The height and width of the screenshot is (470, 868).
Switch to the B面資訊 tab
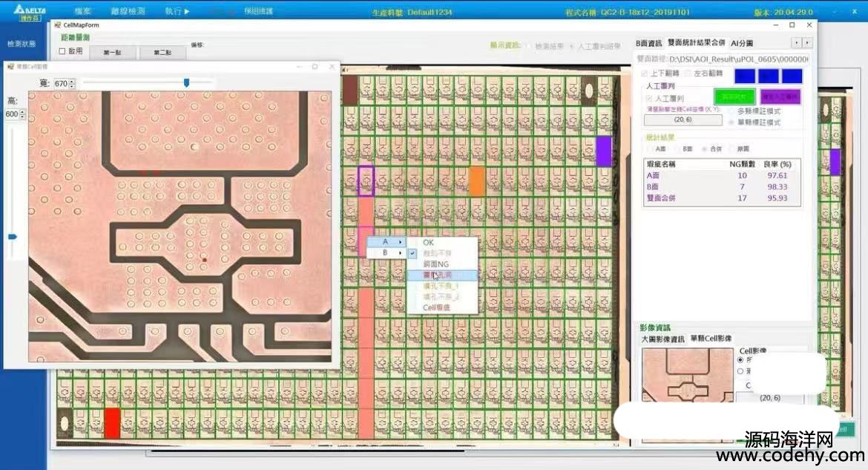coord(648,43)
